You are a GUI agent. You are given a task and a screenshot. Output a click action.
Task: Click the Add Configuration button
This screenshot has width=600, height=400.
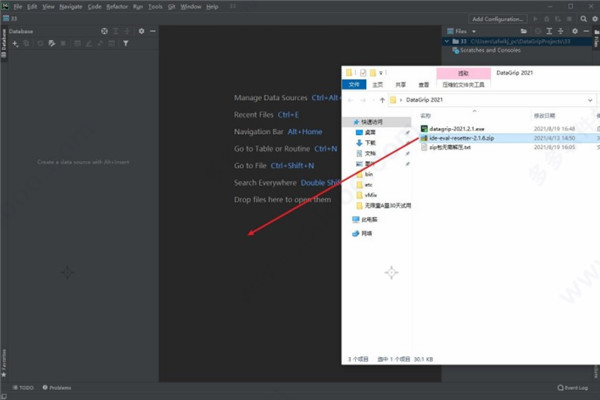pos(497,19)
